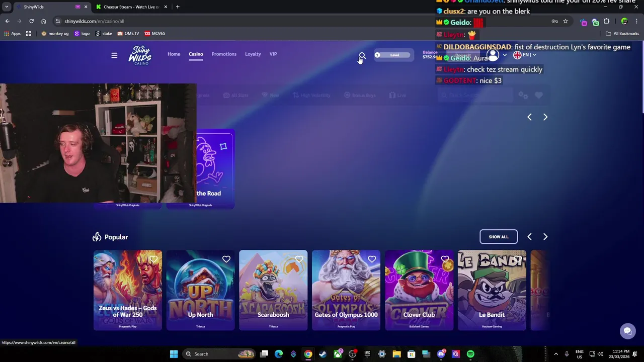Screen dimensions: 644x362
Task: Open Spotify from the taskbar
Action: coord(470,354)
